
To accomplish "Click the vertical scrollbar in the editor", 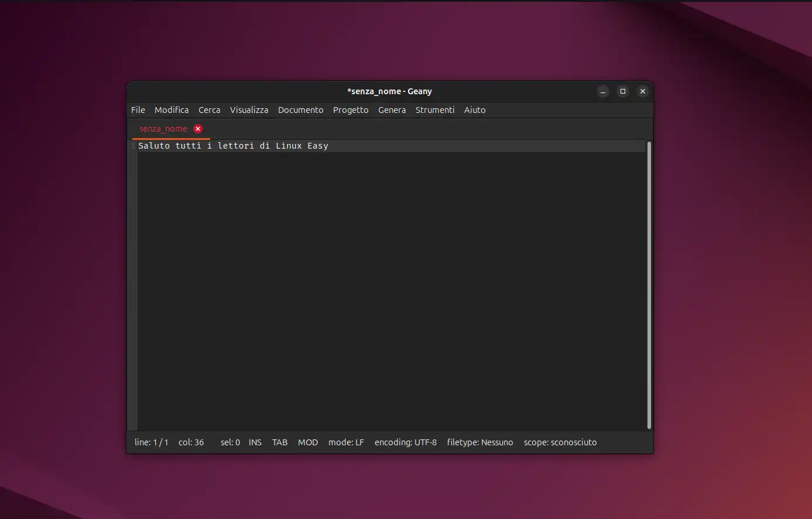I will click(x=649, y=284).
